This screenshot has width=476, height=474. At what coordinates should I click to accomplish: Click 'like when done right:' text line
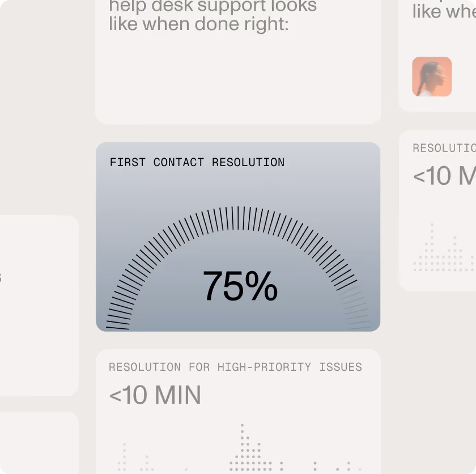click(198, 24)
